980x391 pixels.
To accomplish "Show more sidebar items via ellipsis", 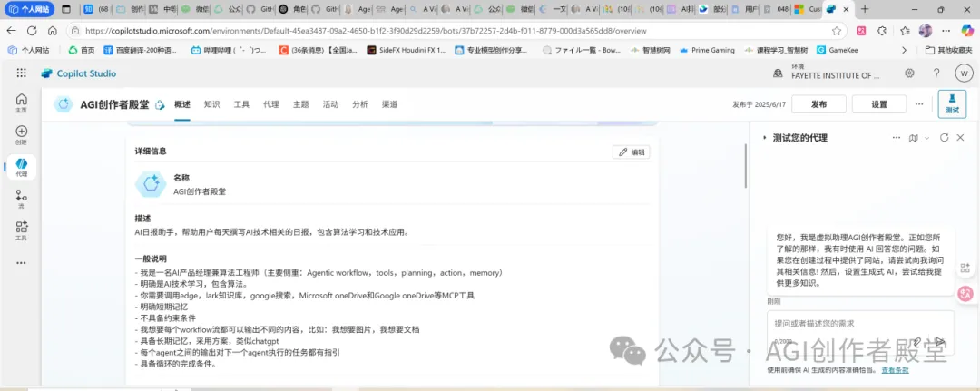I will point(21,263).
